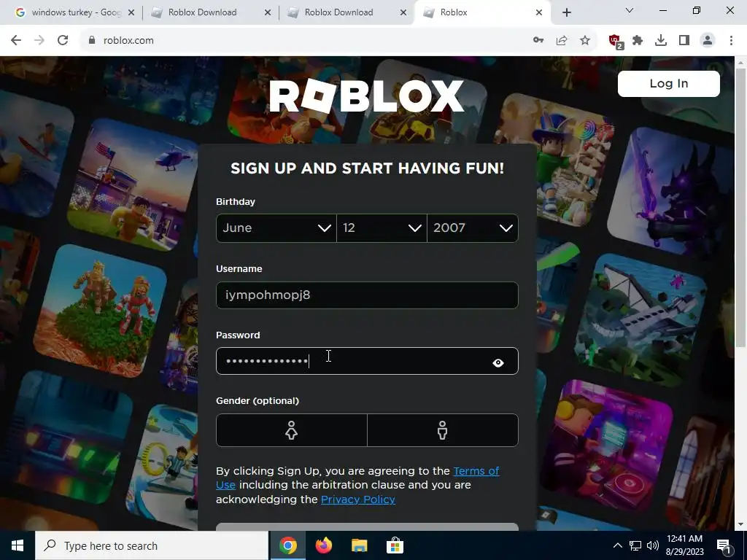Click the taskbar clock and date
The height and width of the screenshot is (560, 747).
[684, 545]
